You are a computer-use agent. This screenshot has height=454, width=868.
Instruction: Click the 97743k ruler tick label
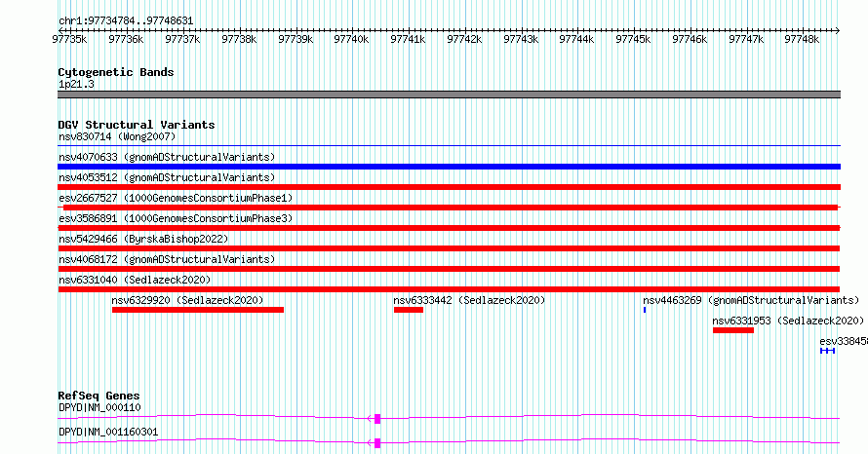pos(521,39)
